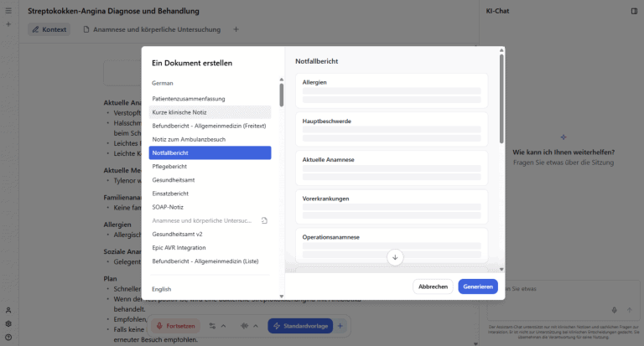Select Notfallbericht template
This screenshot has width=644, height=346.
pos(210,152)
